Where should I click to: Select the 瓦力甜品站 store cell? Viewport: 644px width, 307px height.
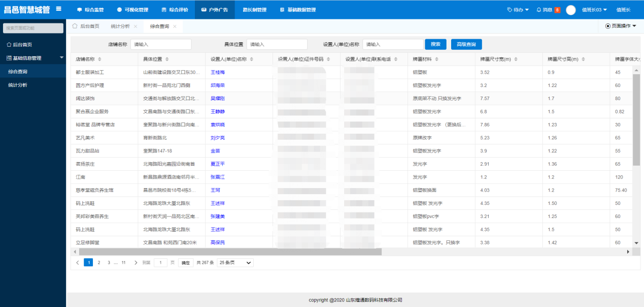pos(104,151)
